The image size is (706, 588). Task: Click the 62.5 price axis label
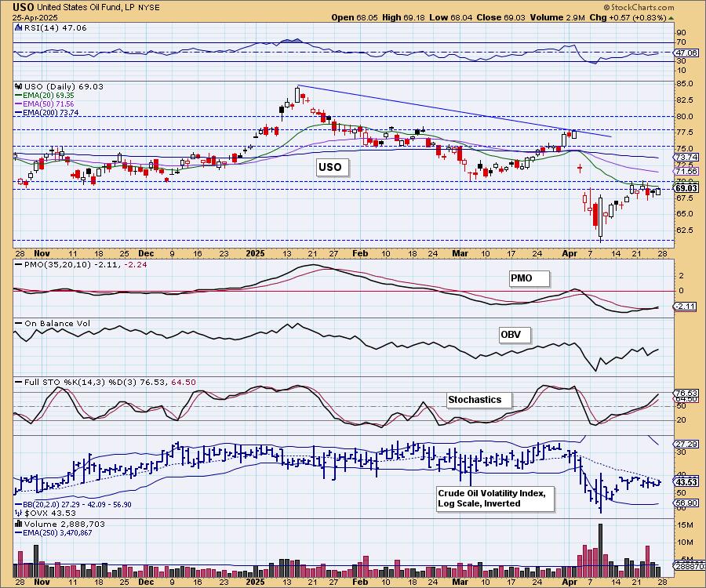coord(684,230)
